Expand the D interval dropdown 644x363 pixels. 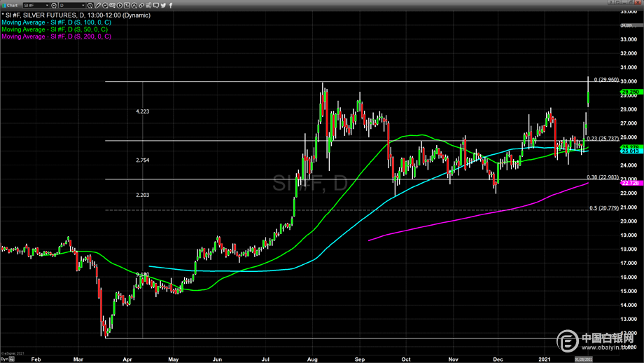pyautogui.click(x=83, y=6)
